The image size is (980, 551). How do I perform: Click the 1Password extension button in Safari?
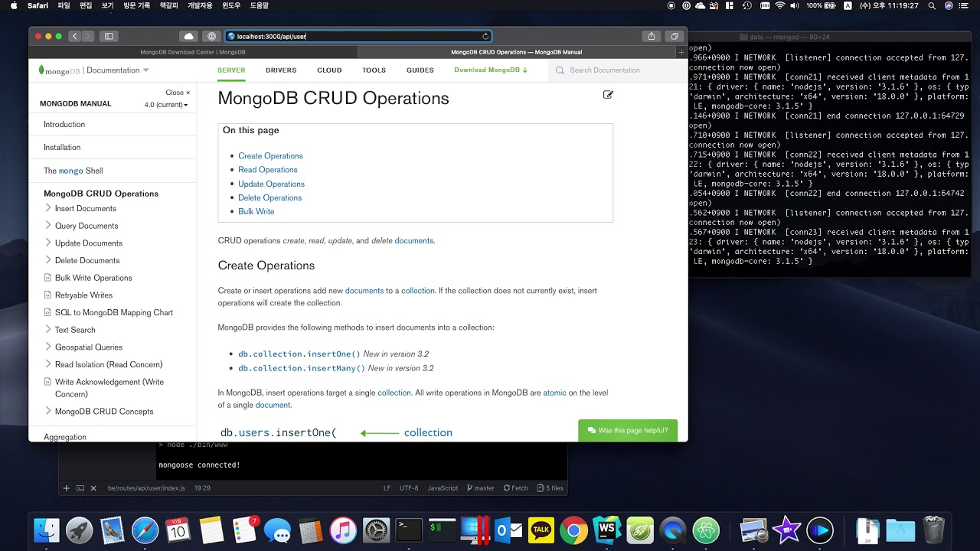212,36
